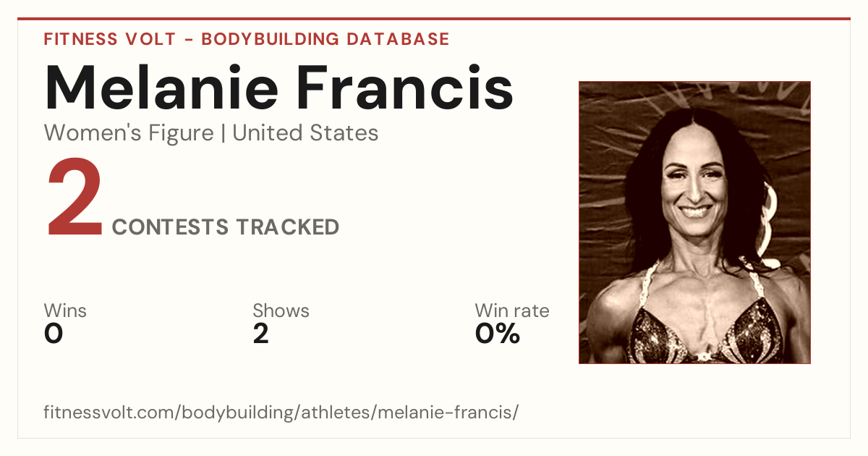This screenshot has width=868, height=456.
Task: Select the 0% win rate value
Action: coord(498,334)
